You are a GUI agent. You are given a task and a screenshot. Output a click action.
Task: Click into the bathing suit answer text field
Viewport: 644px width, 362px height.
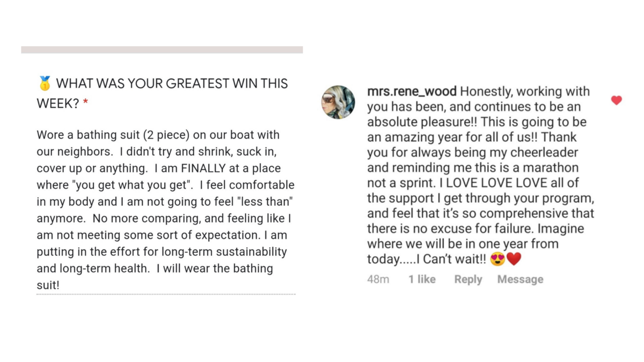point(166,210)
